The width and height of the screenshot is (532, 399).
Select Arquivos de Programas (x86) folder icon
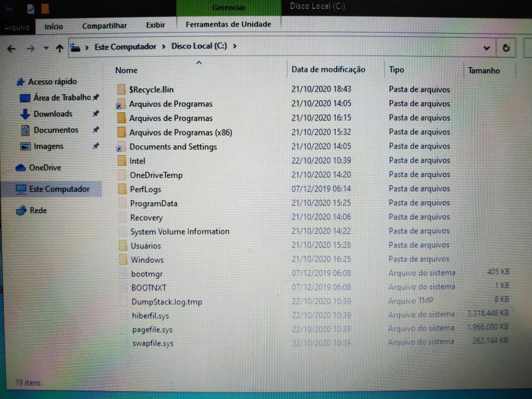(121, 132)
